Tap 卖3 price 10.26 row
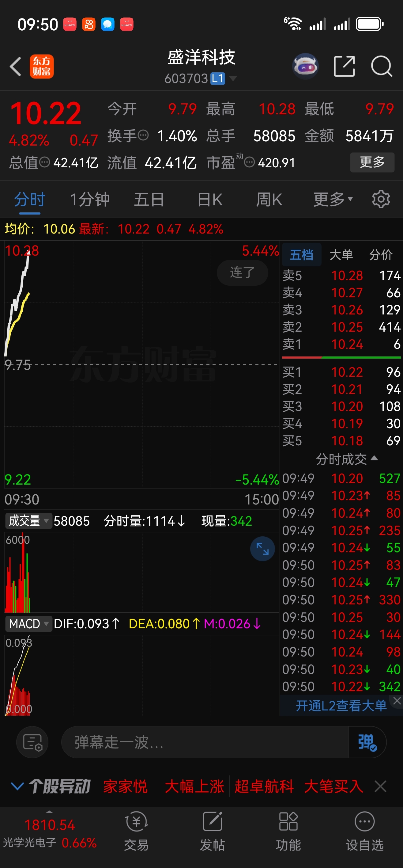Image resolution: width=403 pixels, height=868 pixels. pos(341,310)
